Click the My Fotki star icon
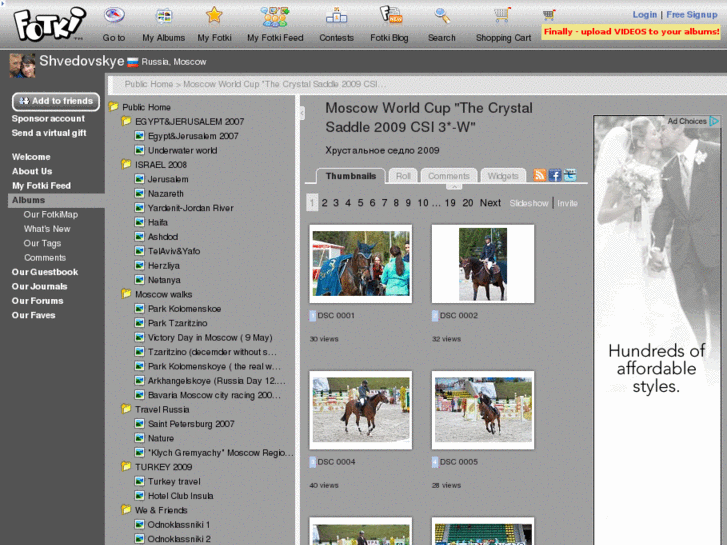 [x=214, y=15]
